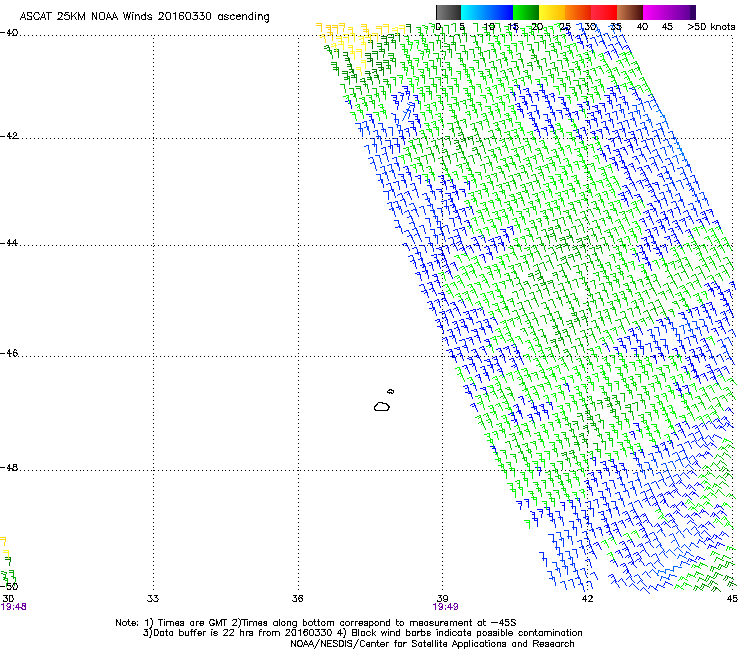This screenshot has height=650, width=740.
Task: Click the yellow wind barbs at the left edge
Action: (x=5, y=548)
